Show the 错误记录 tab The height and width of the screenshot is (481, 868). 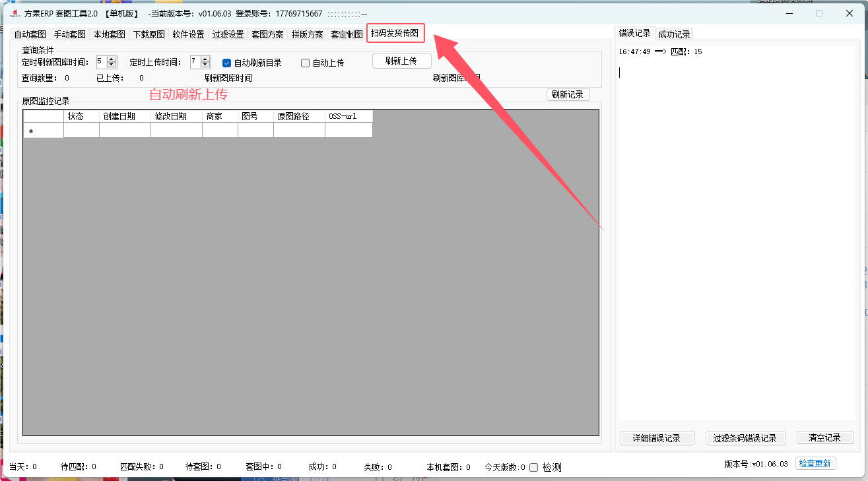pos(634,33)
